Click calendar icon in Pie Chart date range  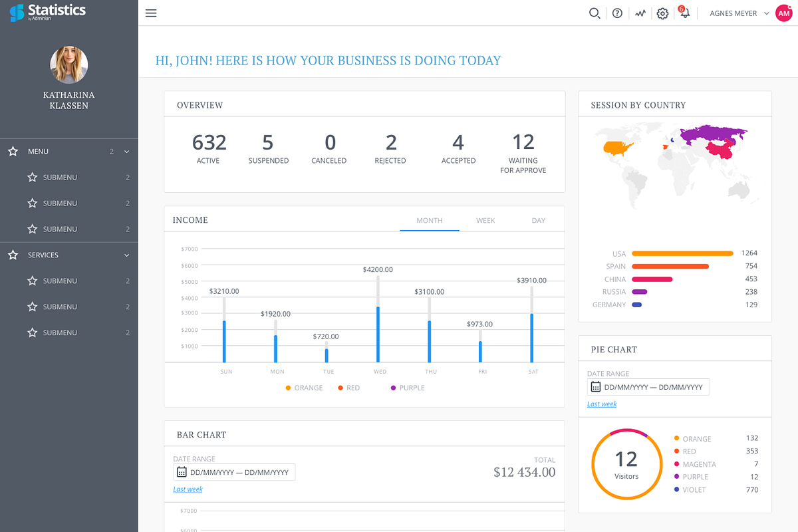pos(595,387)
